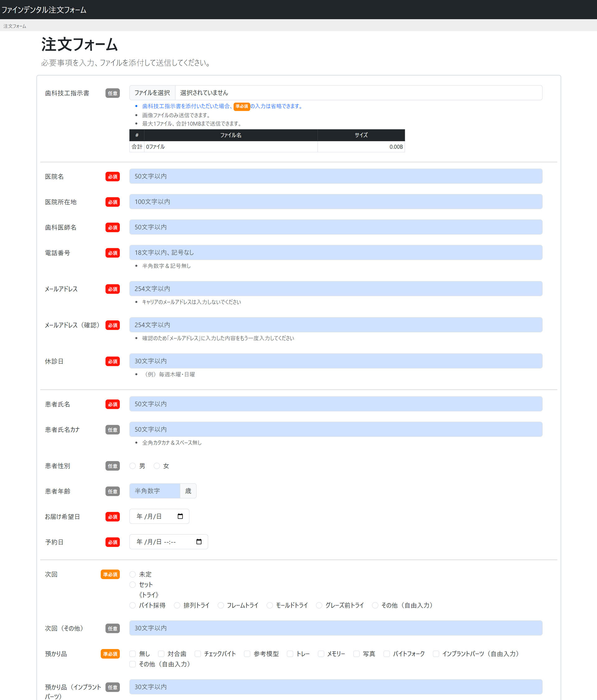
Task: Click the メールアドレス(確認) input
Action: point(336,325)
